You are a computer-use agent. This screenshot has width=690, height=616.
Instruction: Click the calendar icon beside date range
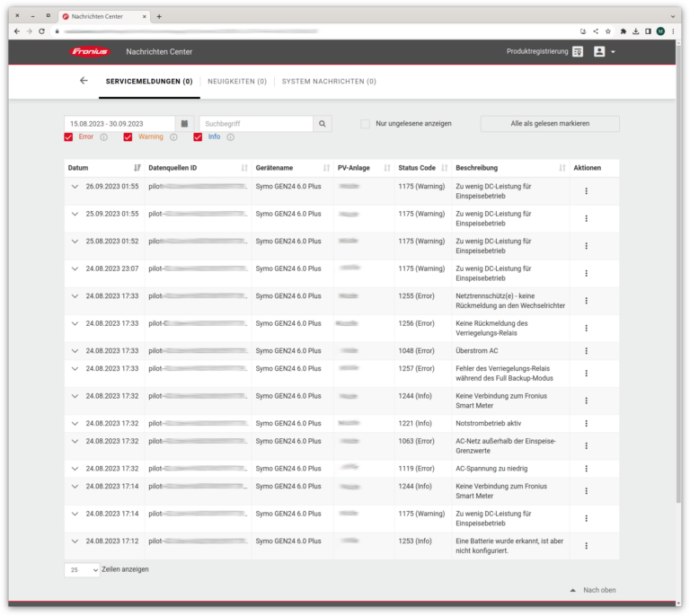click(184, 124)
